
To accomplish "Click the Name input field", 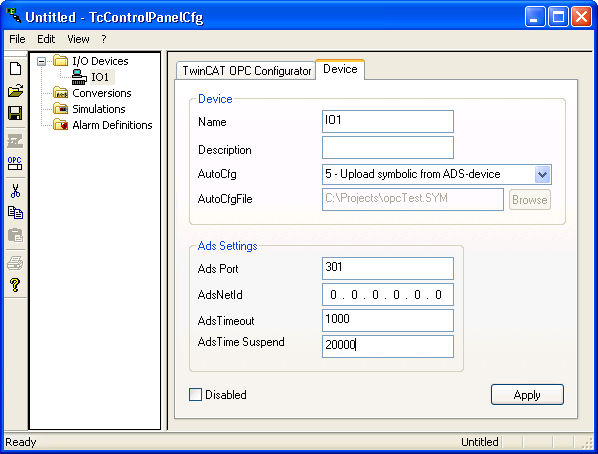I will pos(388,121).
